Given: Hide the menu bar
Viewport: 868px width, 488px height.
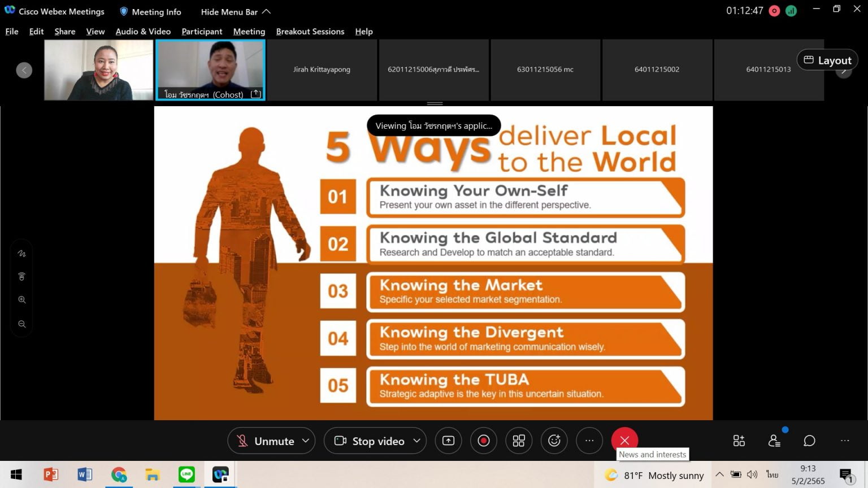Looking at the screenshot, I should 235,12.
